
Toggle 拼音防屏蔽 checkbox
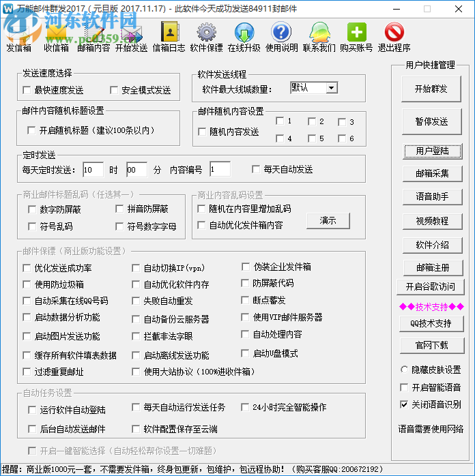tap(119, 209)
